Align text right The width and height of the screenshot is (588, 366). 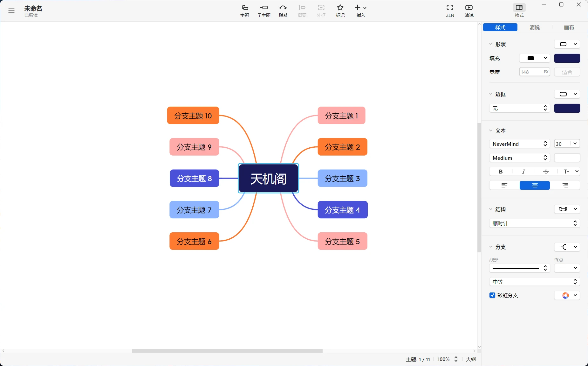coord(565,186)
